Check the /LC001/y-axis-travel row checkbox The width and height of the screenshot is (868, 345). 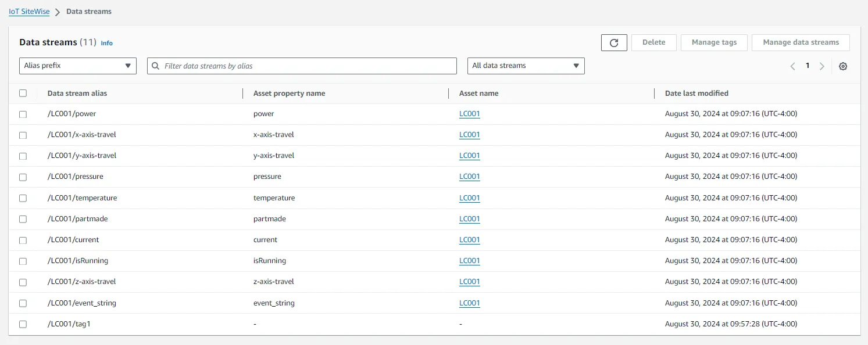point(23,156)
